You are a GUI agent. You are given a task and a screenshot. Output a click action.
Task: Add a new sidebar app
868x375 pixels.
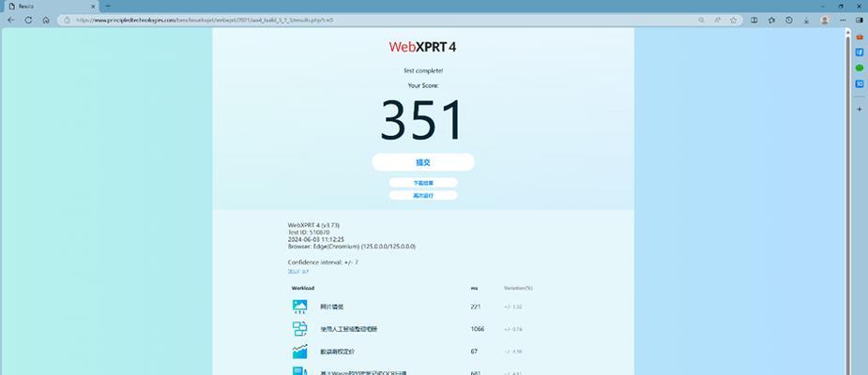pyautogui.click(x=860, y=109)
